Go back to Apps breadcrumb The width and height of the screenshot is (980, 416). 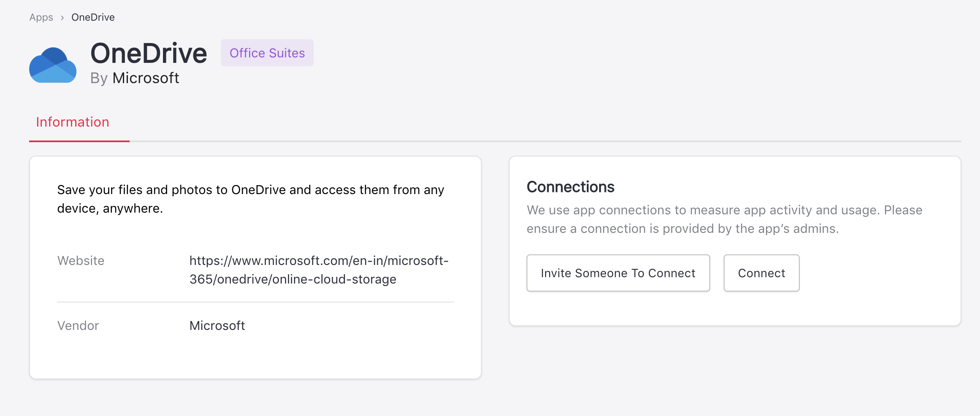click(x=41, y=17)
